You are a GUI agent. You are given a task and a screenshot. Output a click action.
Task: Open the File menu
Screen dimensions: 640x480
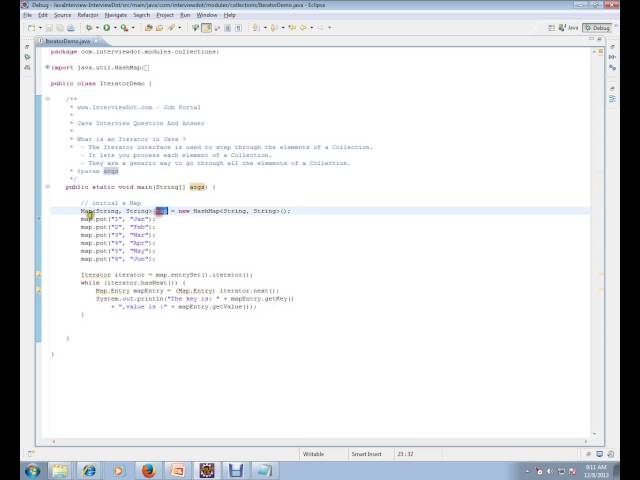(28, 15)
